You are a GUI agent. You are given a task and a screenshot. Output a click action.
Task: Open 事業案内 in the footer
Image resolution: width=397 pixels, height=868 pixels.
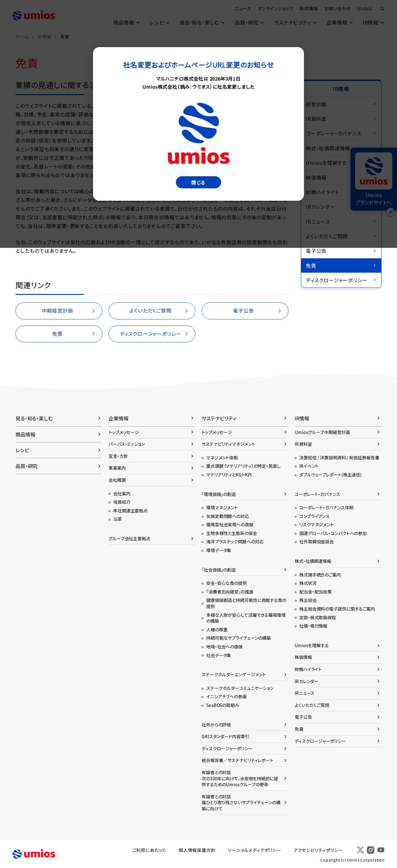tap(152, 468)
